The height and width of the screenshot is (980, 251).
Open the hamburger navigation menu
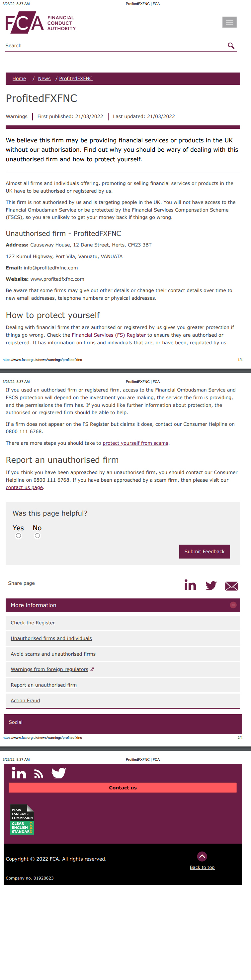point(229,22)
